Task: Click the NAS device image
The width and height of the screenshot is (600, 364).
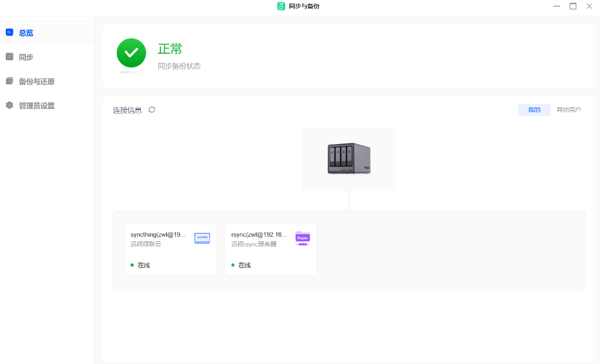Action: point(349,159)
